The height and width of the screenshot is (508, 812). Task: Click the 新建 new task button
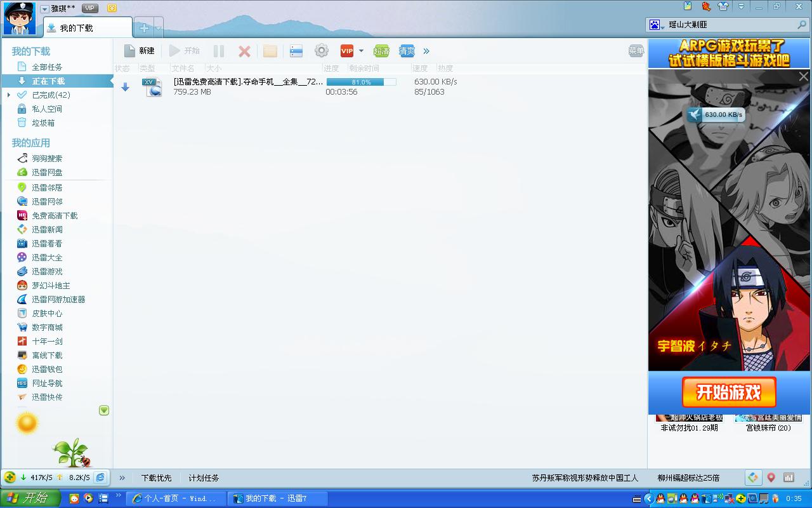139,51
